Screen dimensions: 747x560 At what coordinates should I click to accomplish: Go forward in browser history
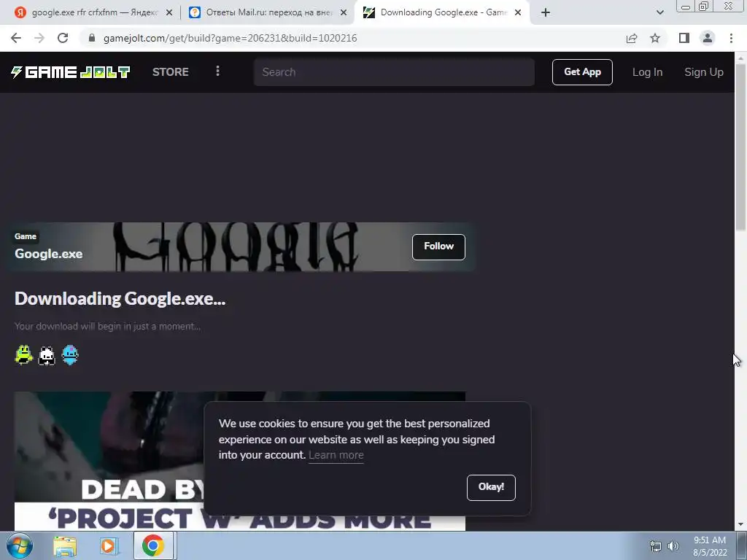click(39, 38)
